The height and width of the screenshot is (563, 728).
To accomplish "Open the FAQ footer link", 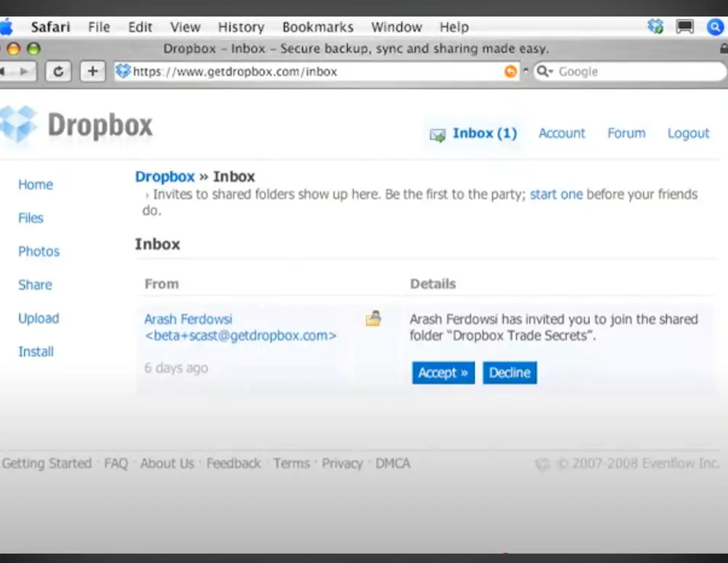I will pos(116,463).
